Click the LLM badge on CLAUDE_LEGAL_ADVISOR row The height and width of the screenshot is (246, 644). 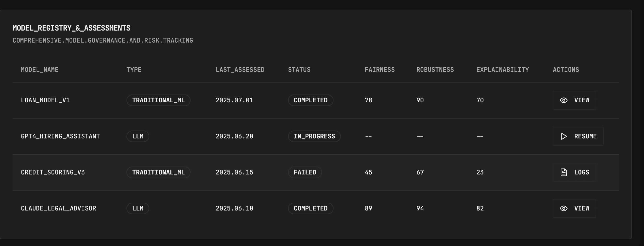click(138, 208)
